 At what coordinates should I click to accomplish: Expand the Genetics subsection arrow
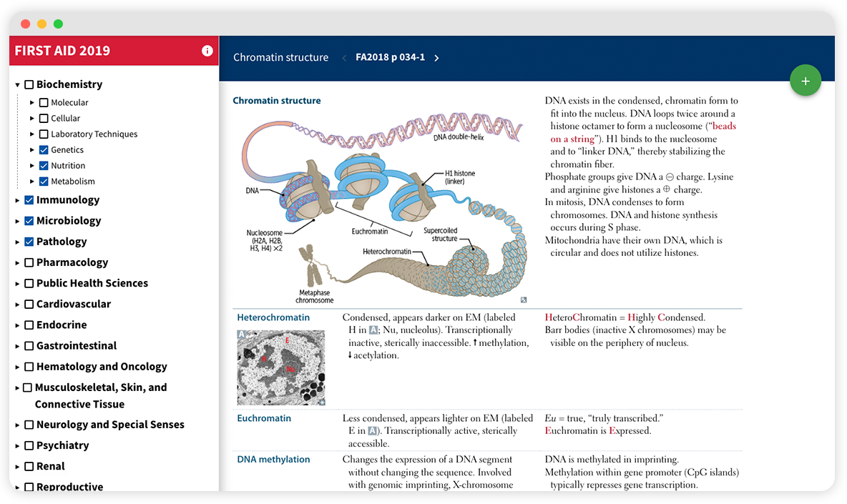coord(32,150)
